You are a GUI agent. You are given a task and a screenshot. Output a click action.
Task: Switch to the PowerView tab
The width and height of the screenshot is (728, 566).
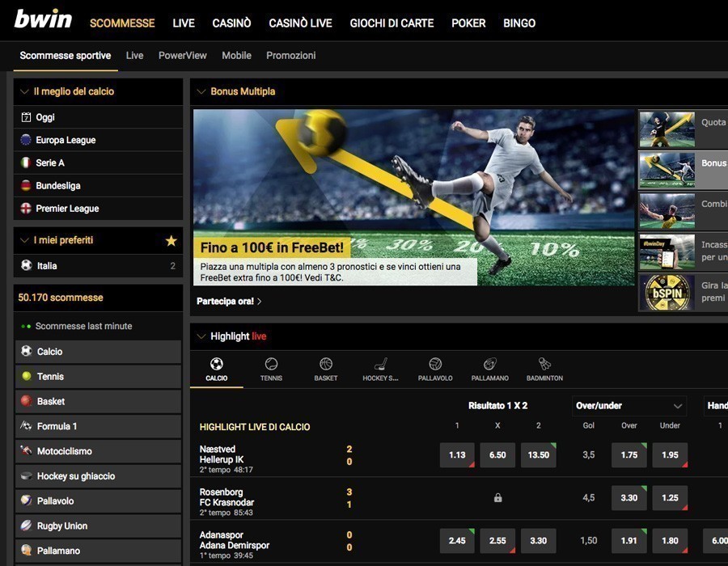coord(183,56)
